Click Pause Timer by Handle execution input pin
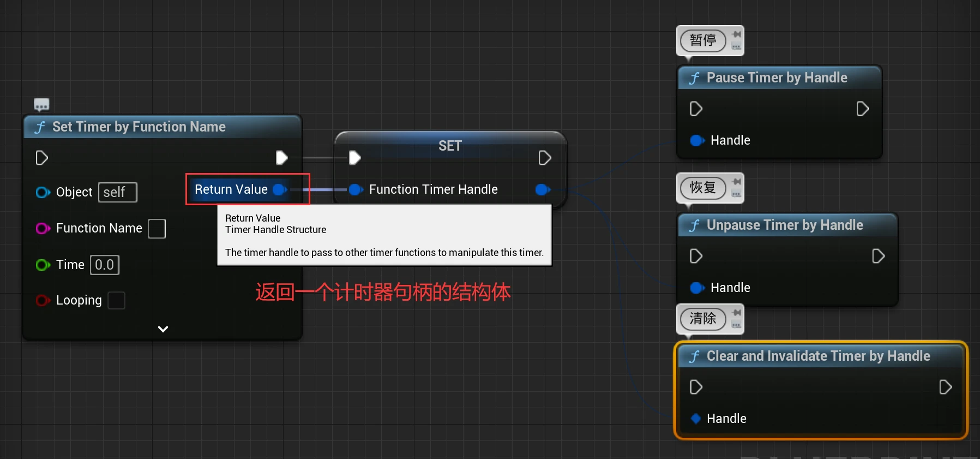 point(696,109)
